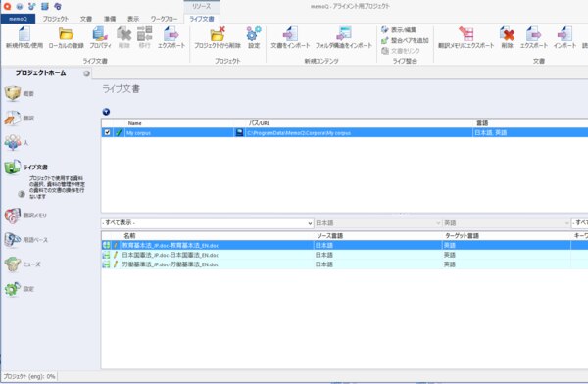The height and width of the screenshot is (384, 588).
Task: Click the エクスポート icon in ライブ文書 group
Action: [171, 33]
